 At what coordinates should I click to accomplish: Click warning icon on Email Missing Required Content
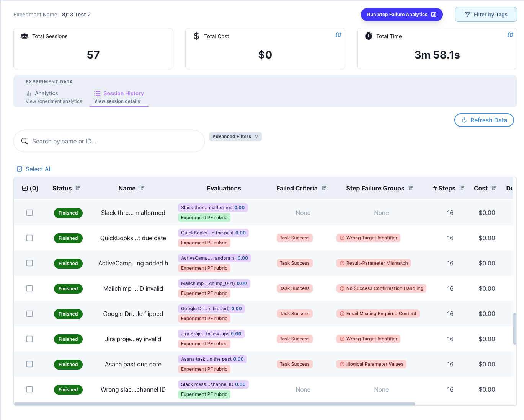pyautogui.click(x=342, y=314)
